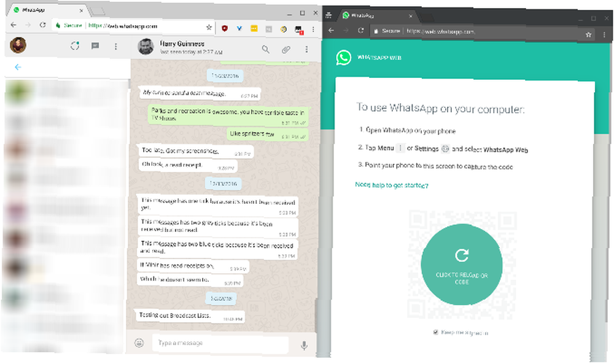Open Harry Guinness contact info by name

pos(182,44)
